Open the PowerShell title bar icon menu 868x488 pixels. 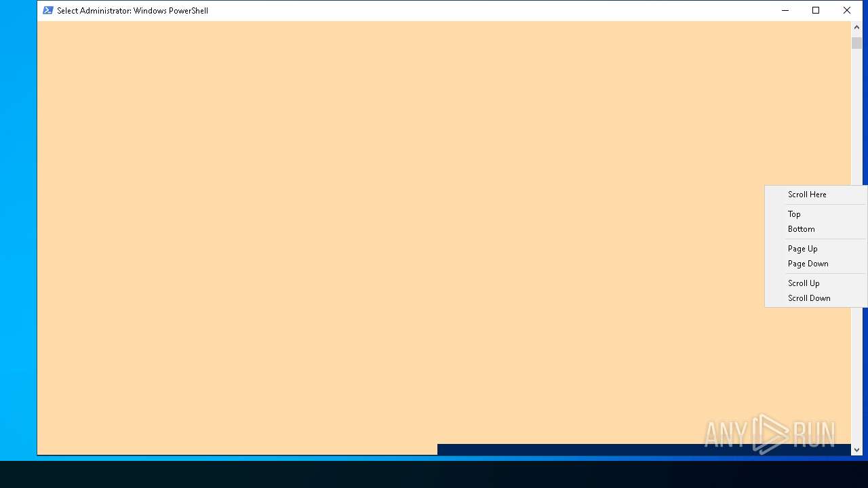coord(47,10)
